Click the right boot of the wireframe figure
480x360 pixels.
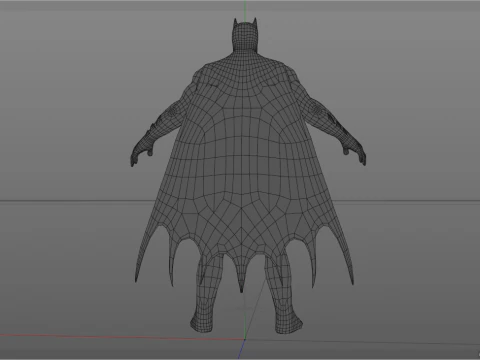pos(288,321)
